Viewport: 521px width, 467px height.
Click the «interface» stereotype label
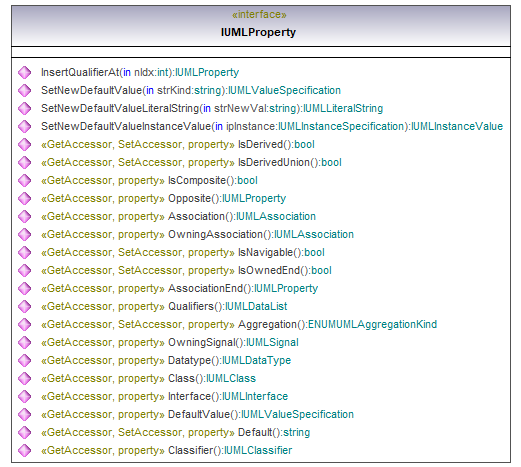[x=259, y=15]
